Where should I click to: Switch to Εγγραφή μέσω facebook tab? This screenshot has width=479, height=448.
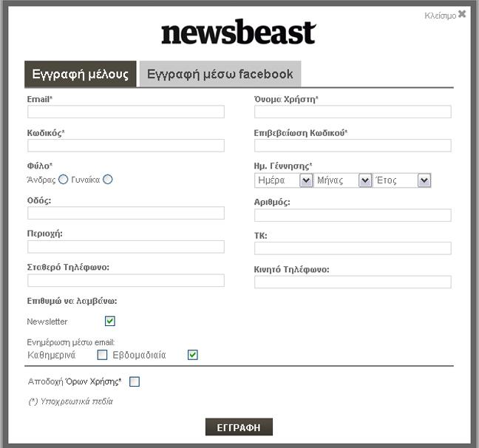tap(220, 75)
